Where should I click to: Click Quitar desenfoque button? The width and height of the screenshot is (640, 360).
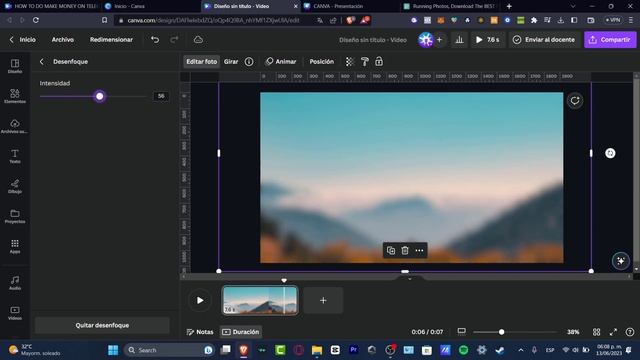point(102,325)
